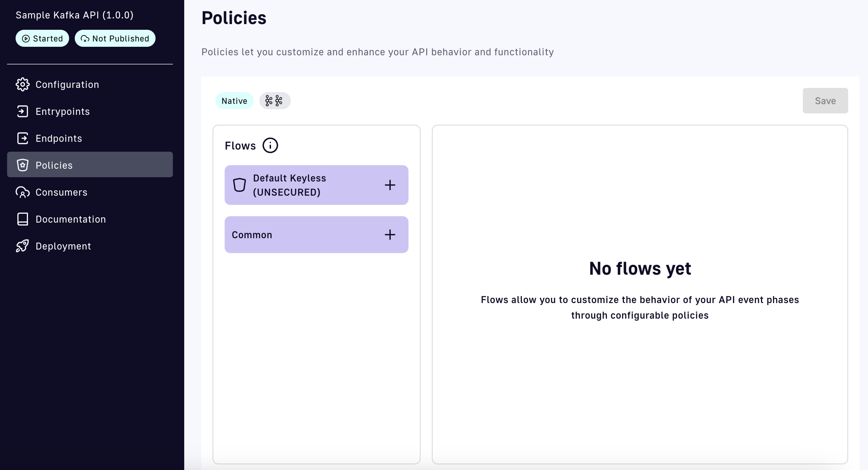Click the Configuration gear icon

[23, 84]
